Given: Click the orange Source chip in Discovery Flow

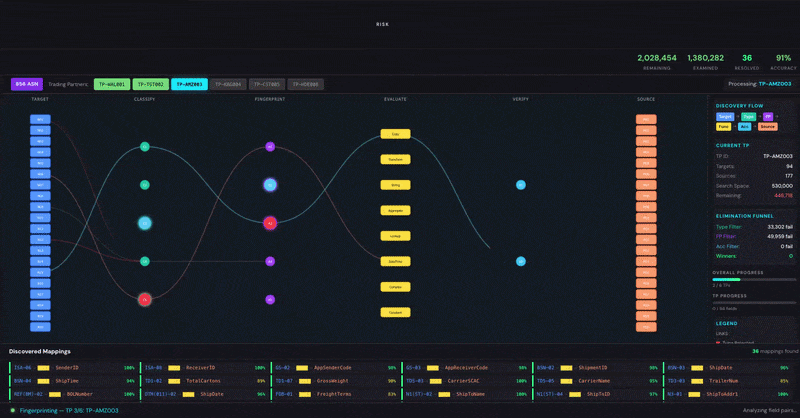Looking at the screenshot, I should [767, 127].
